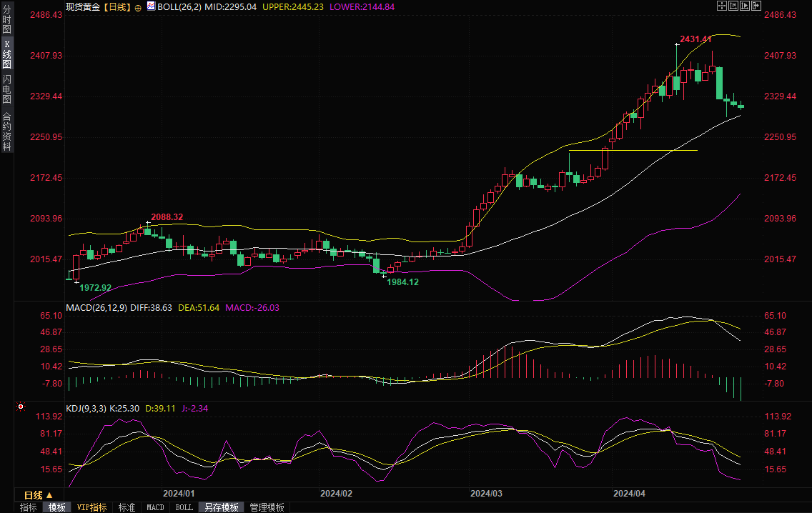Apply the MACD template button
The image size is (812, 513).
tap(155, 507)
